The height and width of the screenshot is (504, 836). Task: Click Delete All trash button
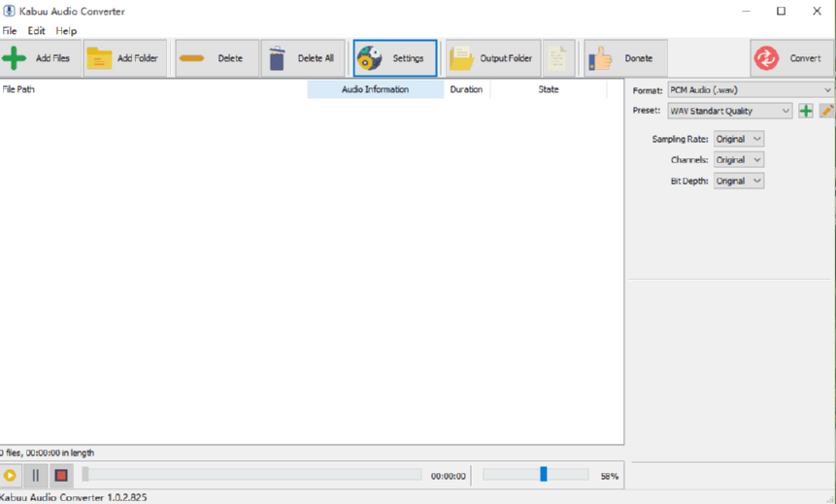click(x=302, y=58)
